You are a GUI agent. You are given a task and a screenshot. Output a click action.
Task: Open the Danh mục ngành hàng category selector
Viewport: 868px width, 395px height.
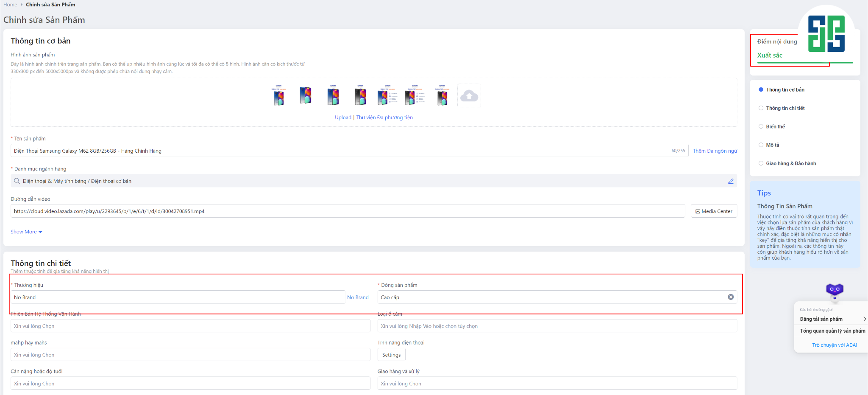coord(374,181)
